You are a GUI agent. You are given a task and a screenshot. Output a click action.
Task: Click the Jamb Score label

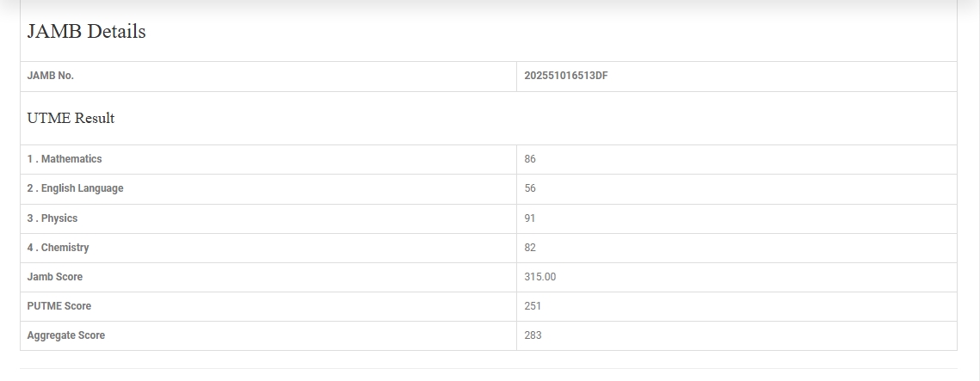click(x=55, y=277)
